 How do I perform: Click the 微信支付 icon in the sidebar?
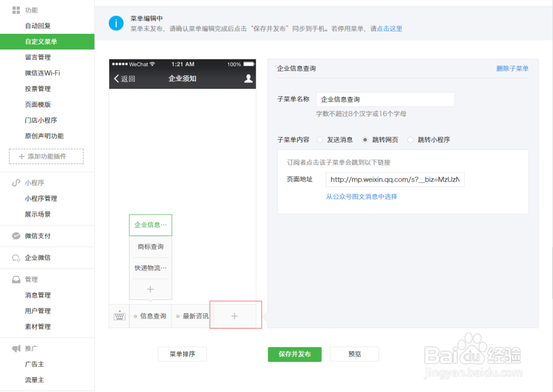[16, 236]
